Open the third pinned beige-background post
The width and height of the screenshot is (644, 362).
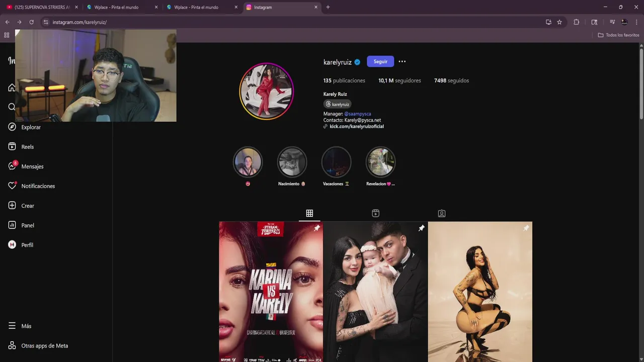[480, 292]
